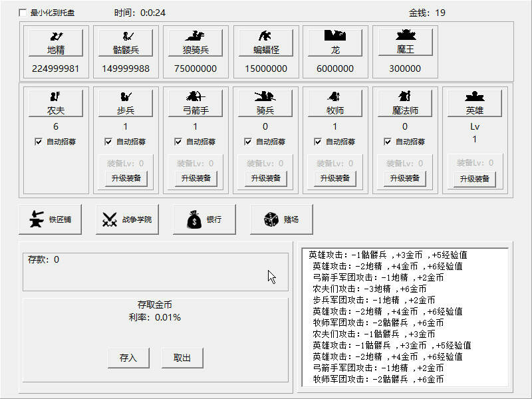Click 升级装备 under the 骑兵 unit

pos(265,178)
